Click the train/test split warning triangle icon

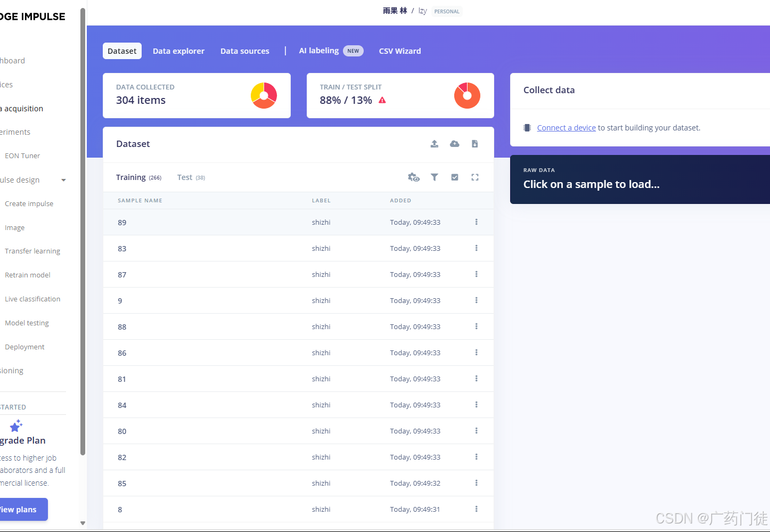[382, 100]
